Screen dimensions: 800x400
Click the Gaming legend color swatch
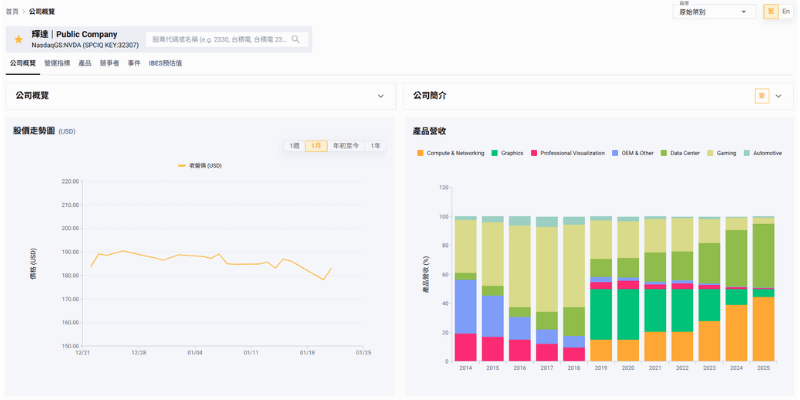711,153
